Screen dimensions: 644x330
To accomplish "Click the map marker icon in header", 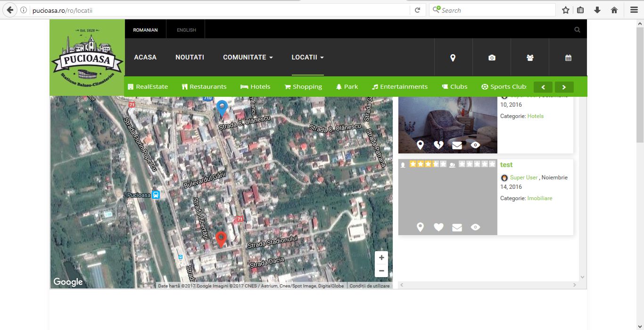I will pos(453,58).
